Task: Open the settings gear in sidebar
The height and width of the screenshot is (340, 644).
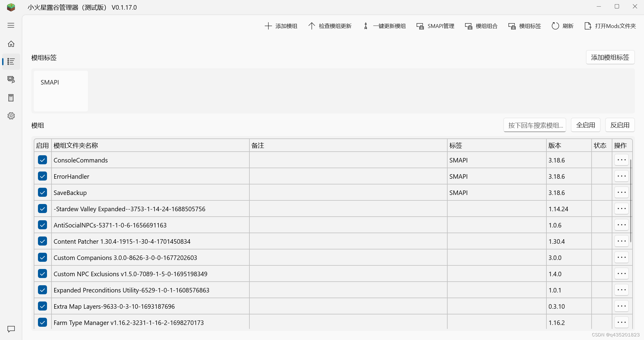Action: 11,116
